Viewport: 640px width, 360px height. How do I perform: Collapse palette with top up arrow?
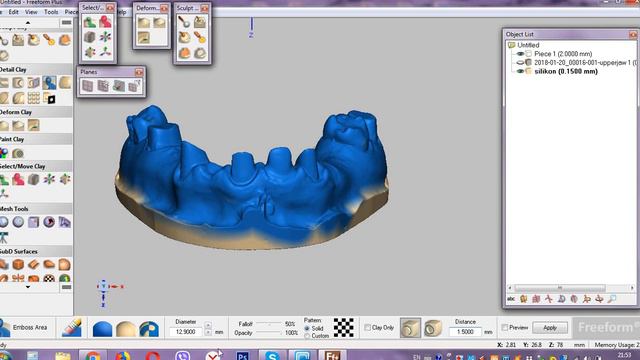[28, 22]
